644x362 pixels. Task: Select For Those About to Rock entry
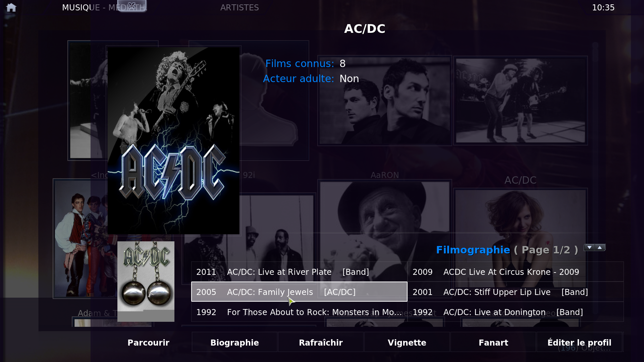[299, 312]
